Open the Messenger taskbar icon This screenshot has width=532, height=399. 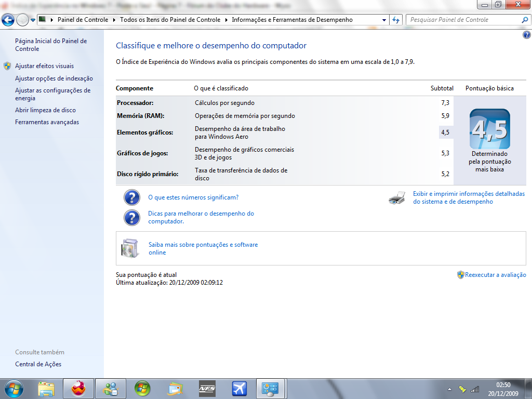click(111, 389)
